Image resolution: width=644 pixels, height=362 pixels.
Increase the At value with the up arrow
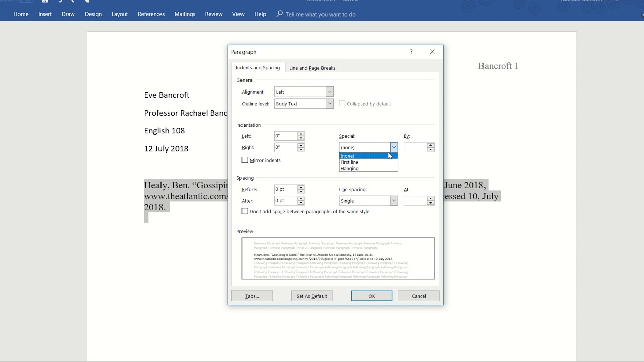[x=431, y=198]
